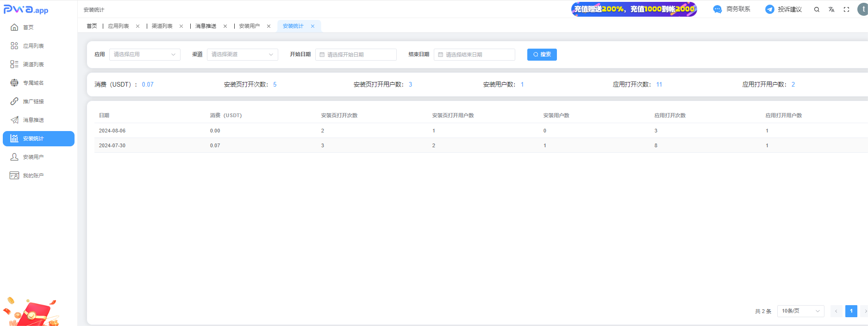Expand the 应用 selection dropdown
The height and width of the screenshot is (326, 868).
coord(144,55)
